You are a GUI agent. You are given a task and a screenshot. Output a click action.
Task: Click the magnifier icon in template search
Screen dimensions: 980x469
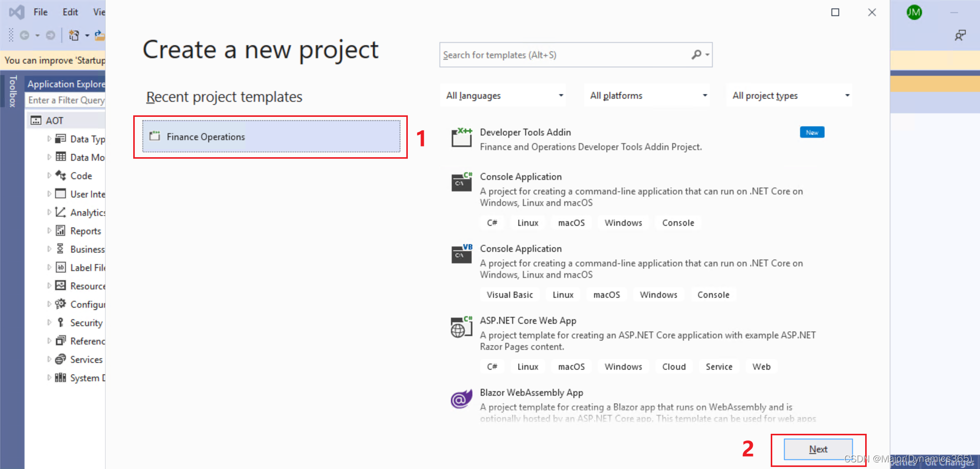[696, 54]
